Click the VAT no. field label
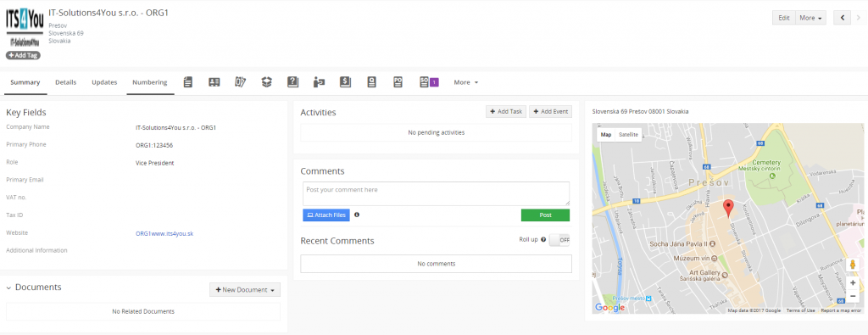Image resolution: width=868 pixels, height=335 pixels. tap(16, 197)
